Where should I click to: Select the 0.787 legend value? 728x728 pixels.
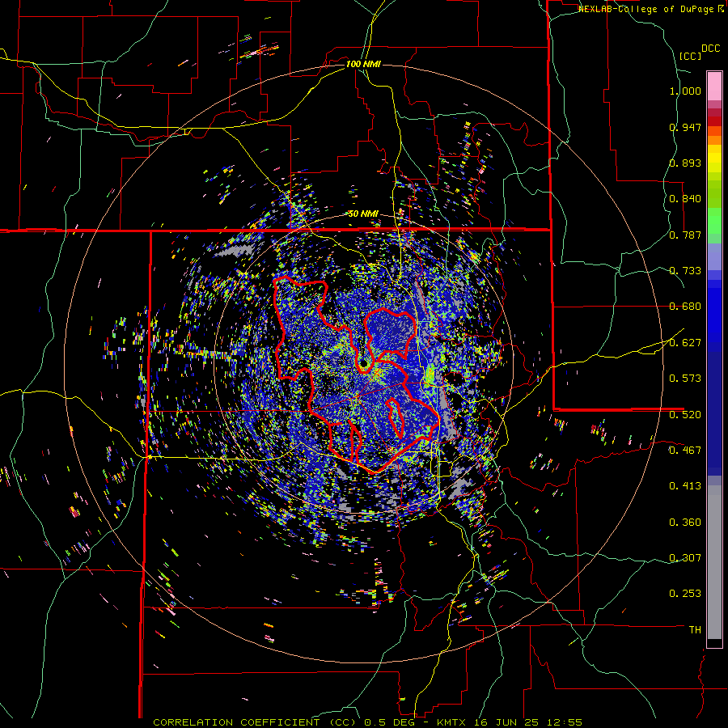pos(685,235)
